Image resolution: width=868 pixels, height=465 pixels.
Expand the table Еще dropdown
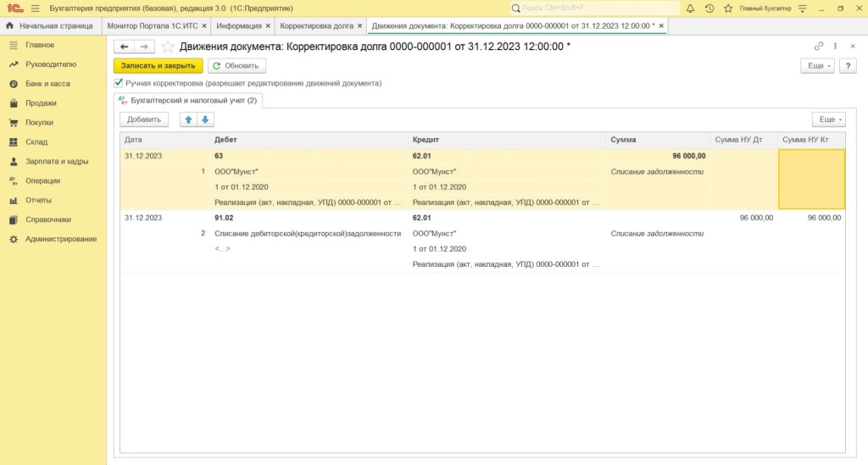[x=828, y=119]
